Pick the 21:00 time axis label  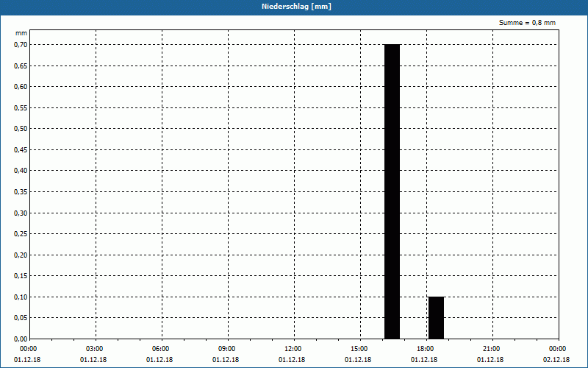(491, 349)
